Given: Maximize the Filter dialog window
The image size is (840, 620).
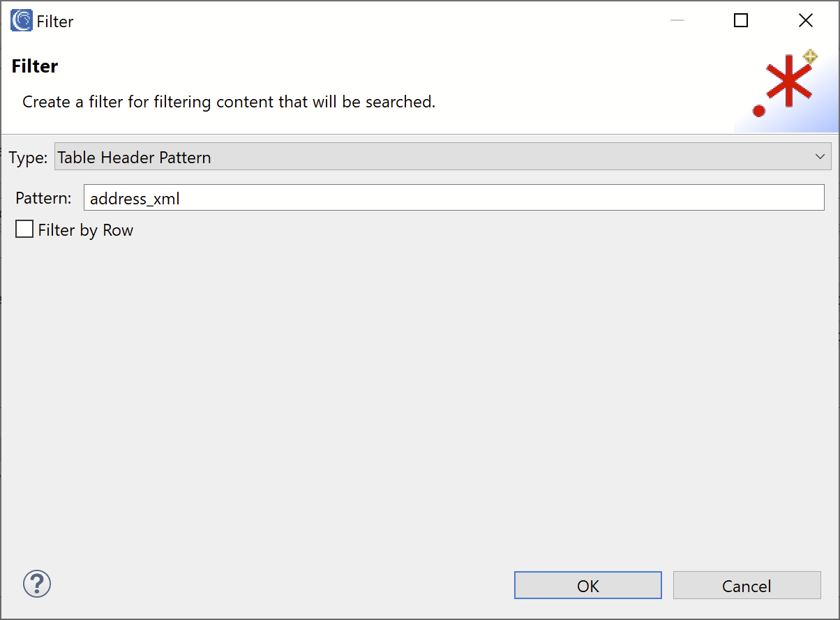Looking at the screenshot, I should click(x=741, y=21).
